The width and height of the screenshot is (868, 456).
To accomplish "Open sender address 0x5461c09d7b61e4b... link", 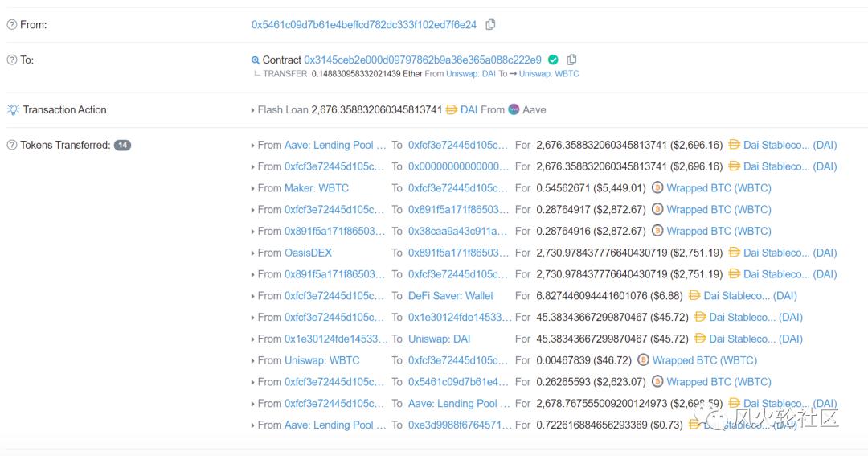I will pos(363,25).
